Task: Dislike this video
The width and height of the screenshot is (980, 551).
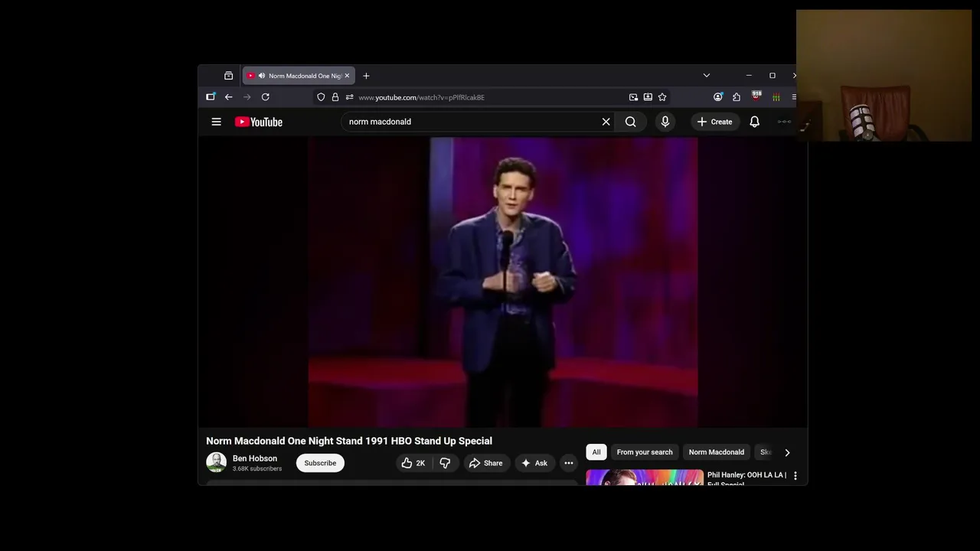Action: [x=445, y=463]
